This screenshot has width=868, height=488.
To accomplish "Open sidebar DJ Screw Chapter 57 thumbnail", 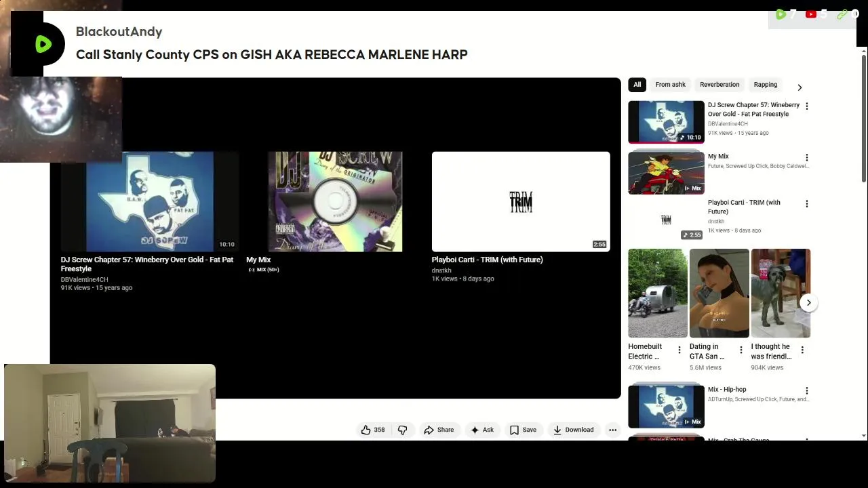I will click(666, 122).
